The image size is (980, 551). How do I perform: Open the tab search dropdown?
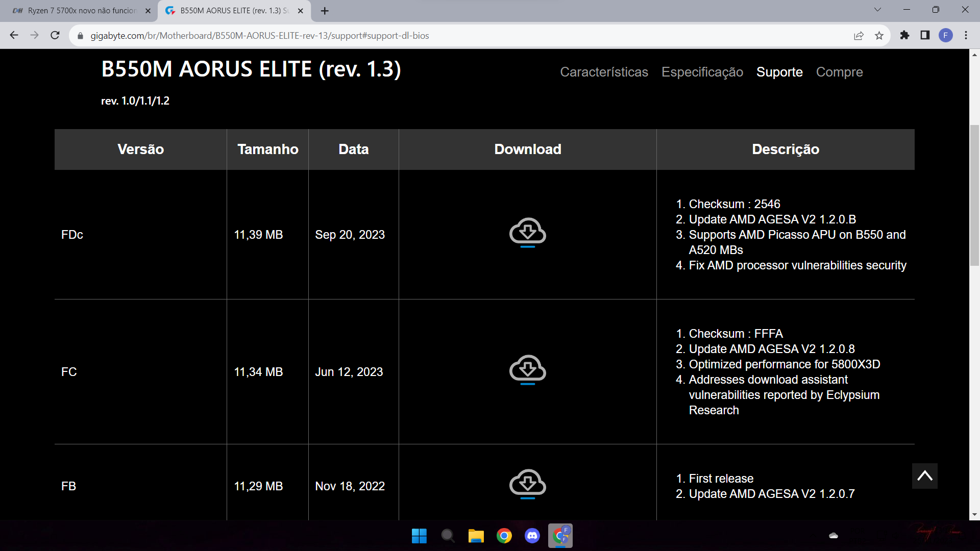pos(877,10)
